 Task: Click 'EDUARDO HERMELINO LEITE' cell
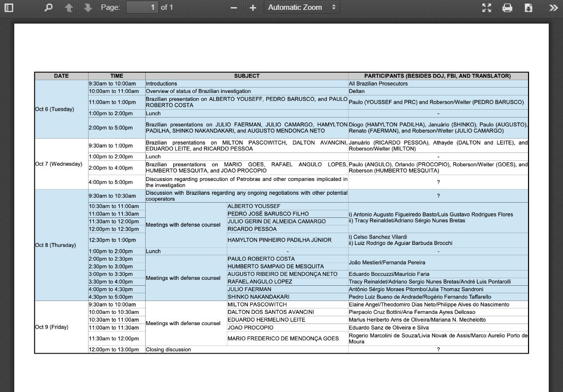tap(287, 320)
